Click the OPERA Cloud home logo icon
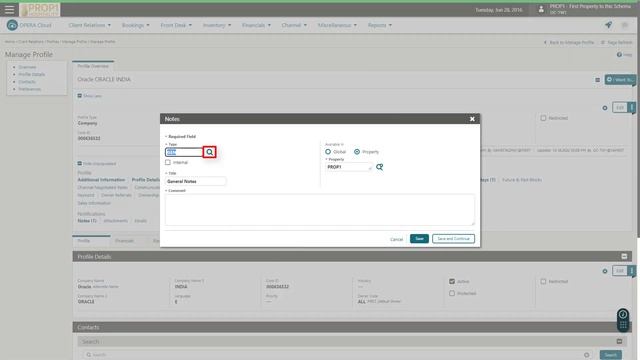The image size is (640, 360). [12, 25]
